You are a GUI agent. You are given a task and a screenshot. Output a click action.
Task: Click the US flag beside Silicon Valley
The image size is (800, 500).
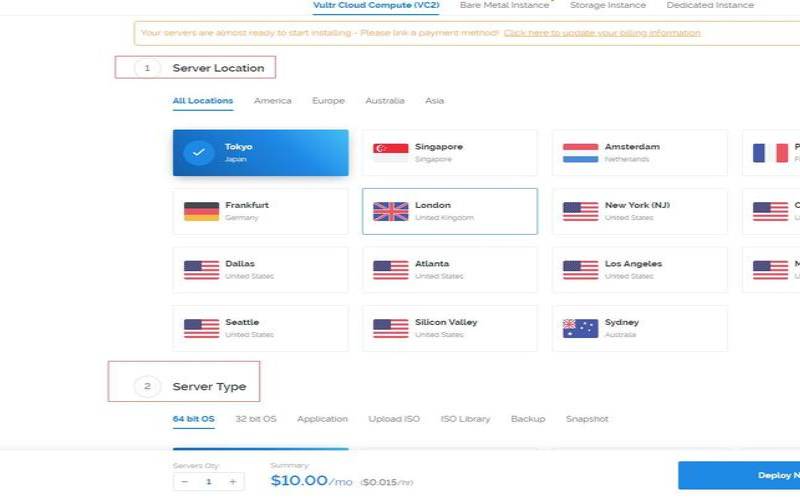391,329
